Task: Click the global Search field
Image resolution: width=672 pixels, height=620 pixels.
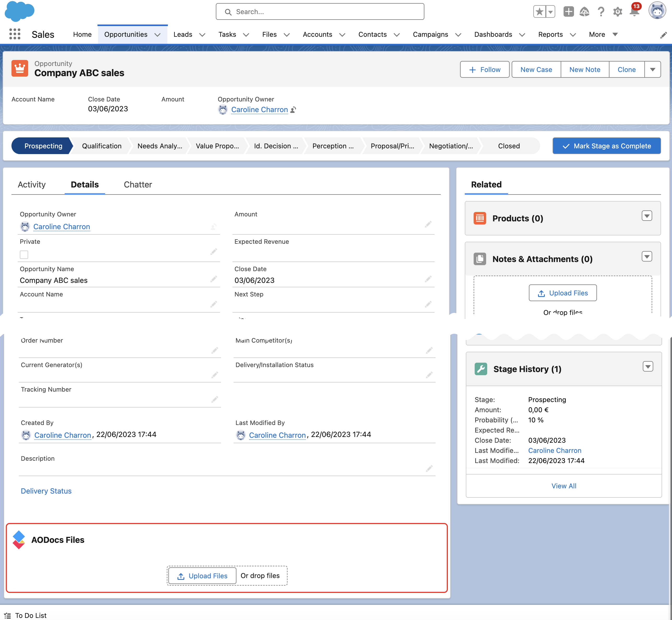Action: coord(320,12)
